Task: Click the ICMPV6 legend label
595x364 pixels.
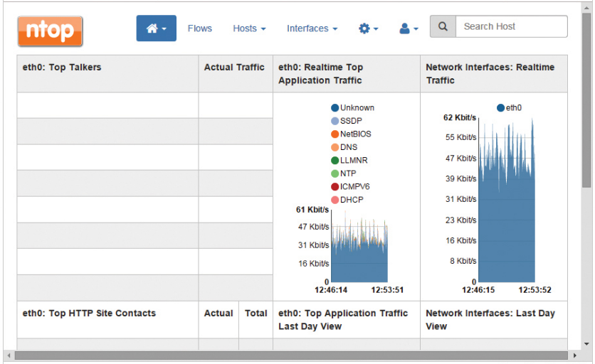Action: (355, 186)
